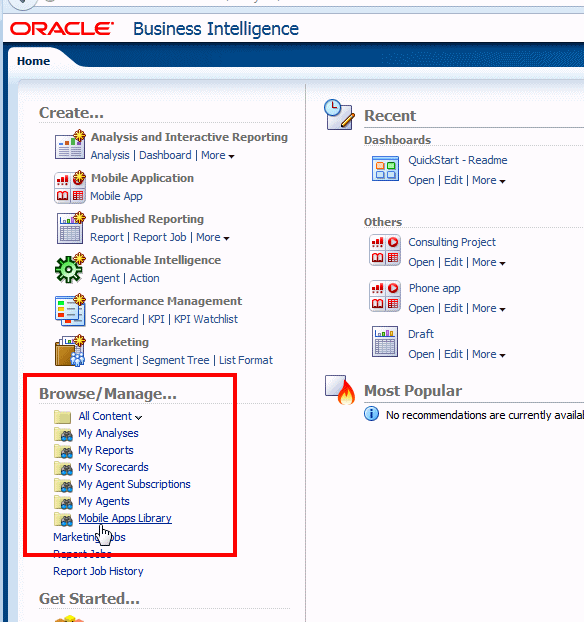
Task: Open the Consulting Project title link
Action: pos(452,242)
